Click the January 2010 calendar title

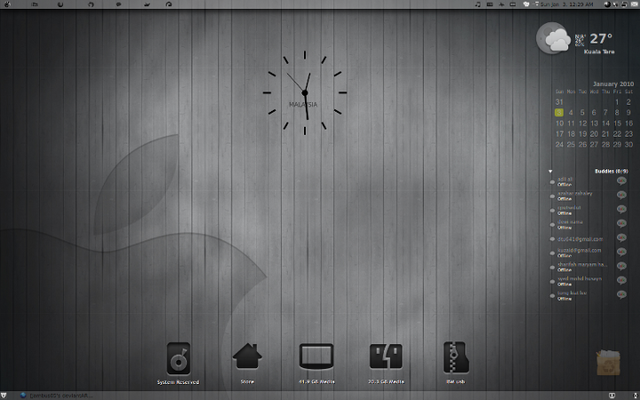click(x=613, y=84)
